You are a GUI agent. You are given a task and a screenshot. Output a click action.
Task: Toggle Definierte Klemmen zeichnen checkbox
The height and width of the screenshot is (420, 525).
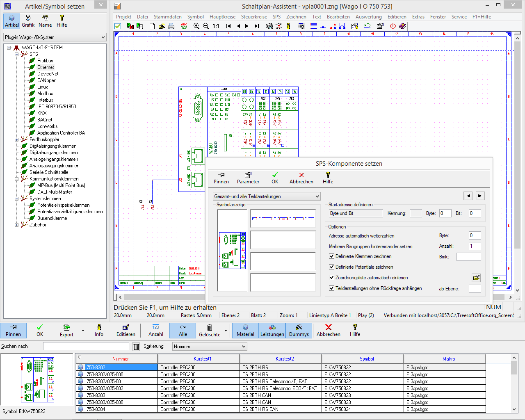click(x=332, y=256)
